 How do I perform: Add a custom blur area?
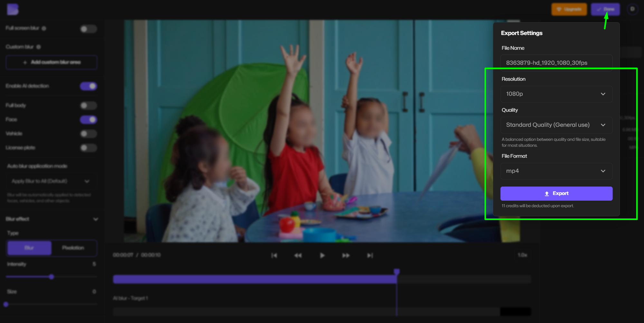click(x=52, y=62)
